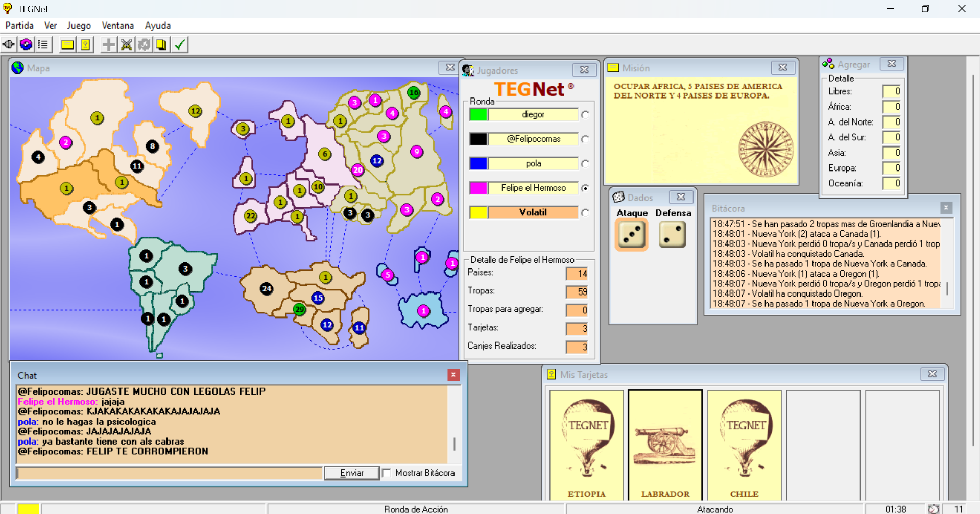
Task: Click the yellow balloon card toolbar icon
Action: [86, 45]
